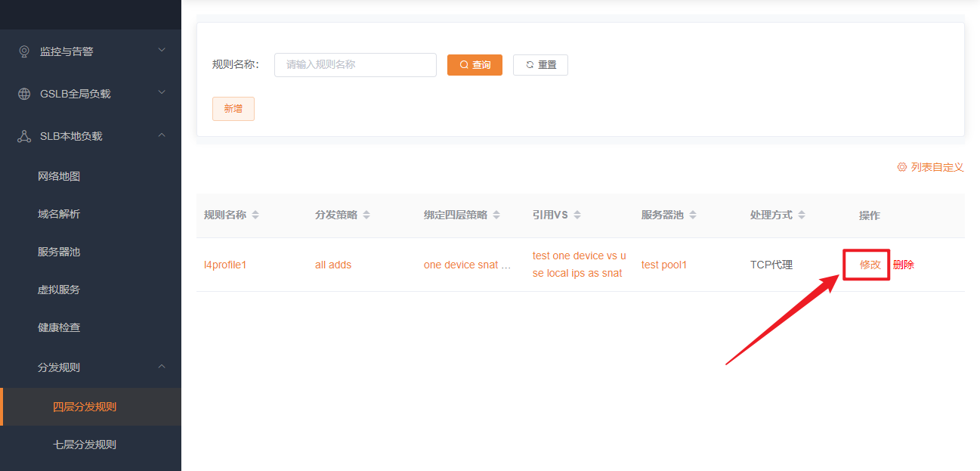Click the 查询 search button
Image resolution: width=980 pixels, height=471 pixels.
point(475,65)
